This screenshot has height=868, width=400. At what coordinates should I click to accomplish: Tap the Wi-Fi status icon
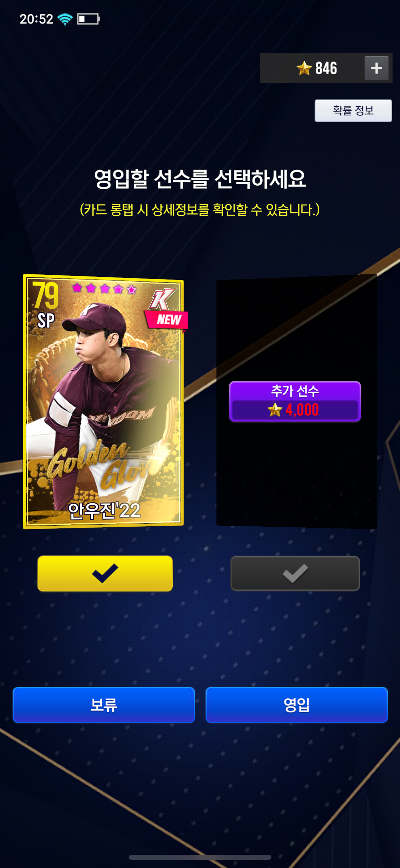(65, 19)
